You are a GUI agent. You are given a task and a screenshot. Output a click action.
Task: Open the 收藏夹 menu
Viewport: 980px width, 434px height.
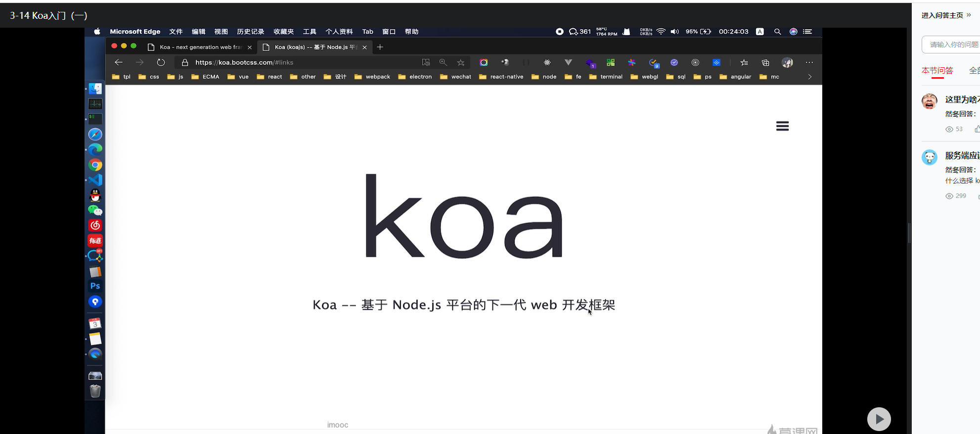point(283,32)
